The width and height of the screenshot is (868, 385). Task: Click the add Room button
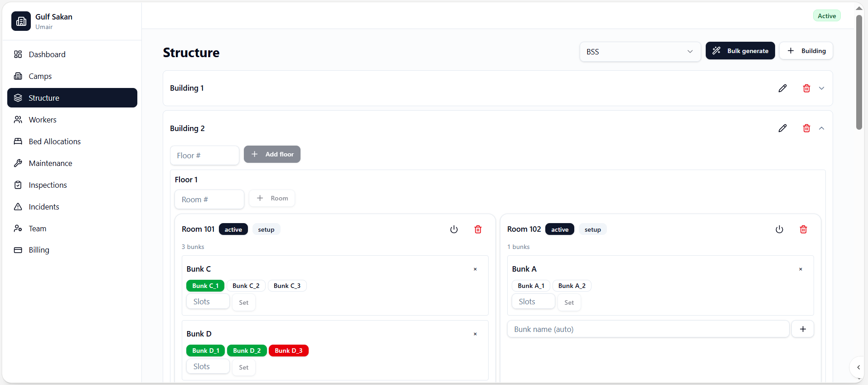(x=272, y=198)
